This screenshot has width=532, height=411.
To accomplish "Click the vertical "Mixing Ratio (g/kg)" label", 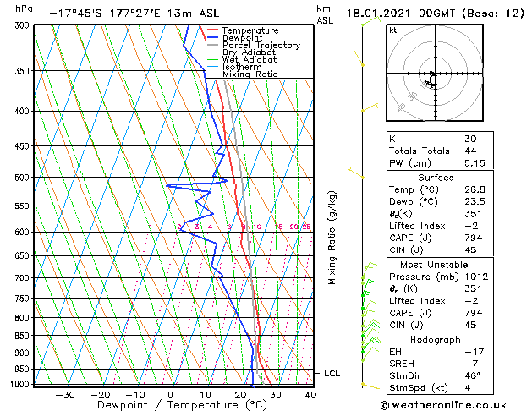I will click(332, 238).
